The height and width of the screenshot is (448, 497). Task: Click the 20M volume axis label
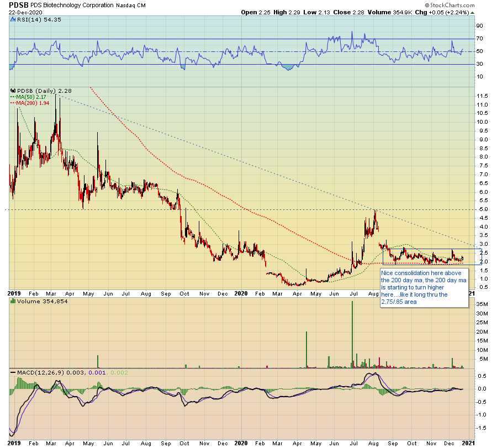click(x=483, y=332)
